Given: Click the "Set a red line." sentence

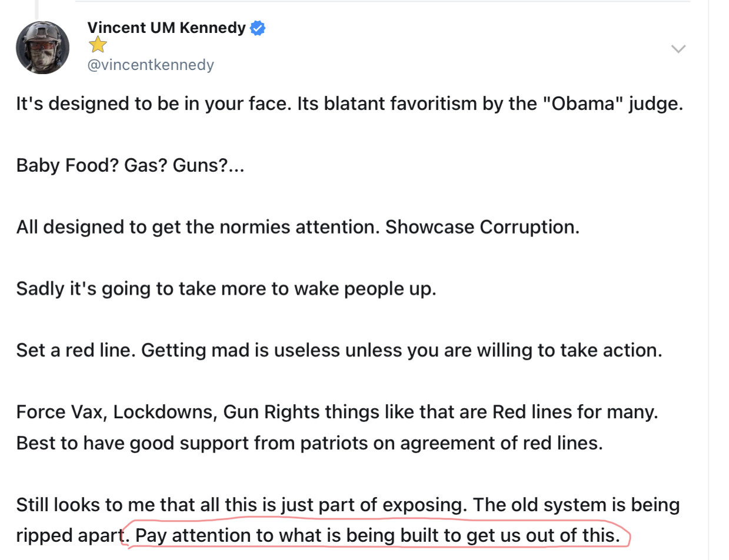Looking at the screenshot, I should pyautogui.click(x=76, y=351).
